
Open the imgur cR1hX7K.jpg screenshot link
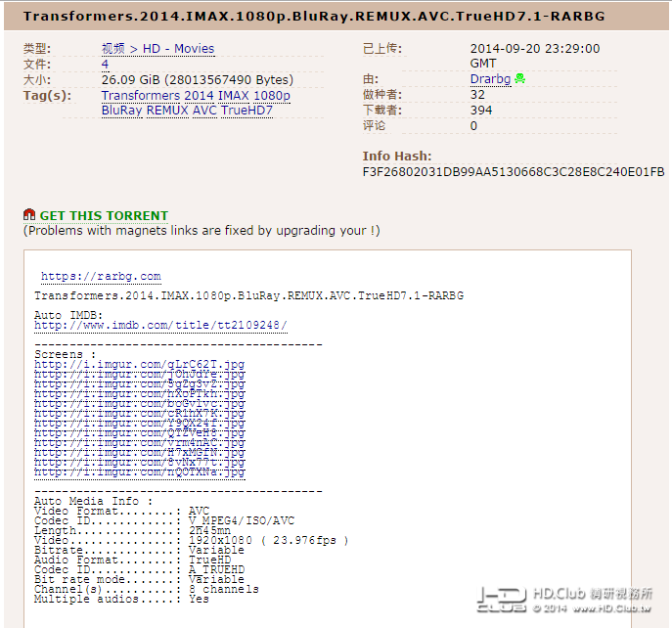tap(139, 414)
